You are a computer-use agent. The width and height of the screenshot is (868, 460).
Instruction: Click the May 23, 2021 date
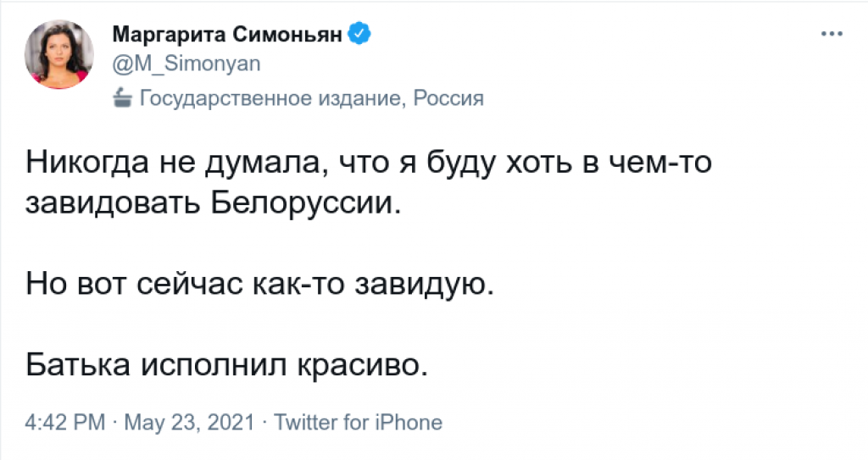189,423
